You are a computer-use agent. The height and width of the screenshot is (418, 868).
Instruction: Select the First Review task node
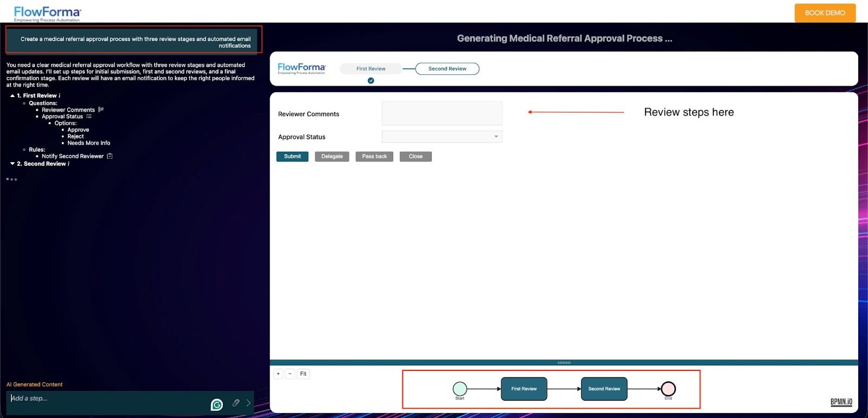click(524, 389)
